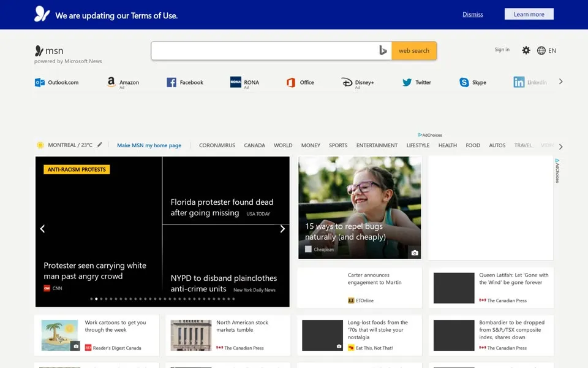The image size is (588, 368).
Task: Open the LinkedIn shortcut
Action: 530,82
